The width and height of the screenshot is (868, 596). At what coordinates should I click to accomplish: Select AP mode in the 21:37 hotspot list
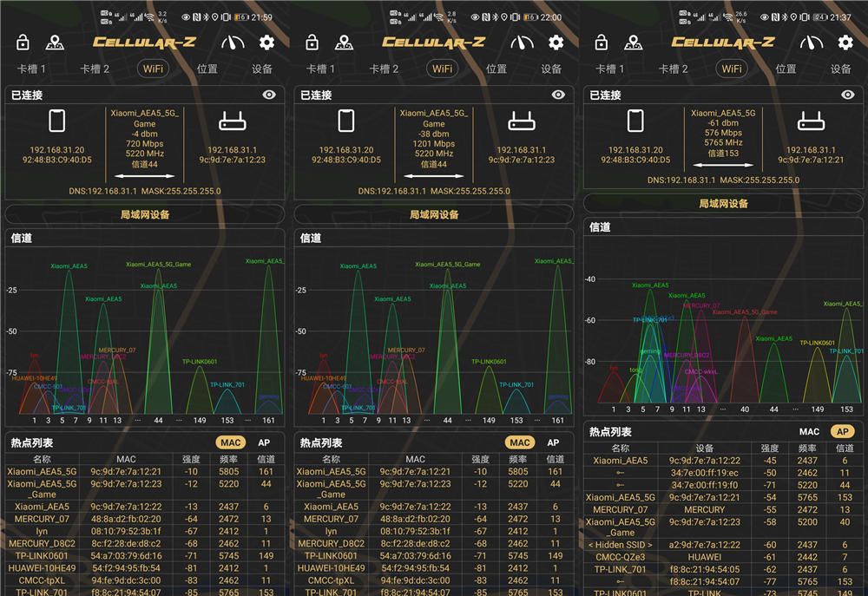(843, 431)
